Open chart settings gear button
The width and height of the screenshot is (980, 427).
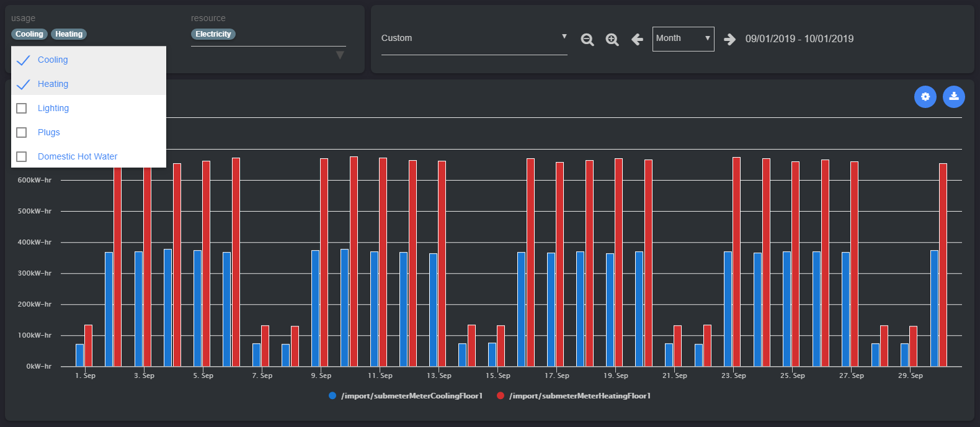pos(925,97)
